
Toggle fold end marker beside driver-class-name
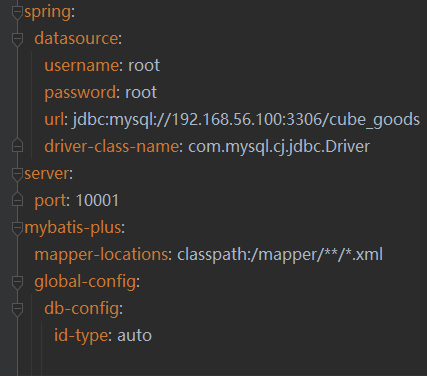click(17, 146)
